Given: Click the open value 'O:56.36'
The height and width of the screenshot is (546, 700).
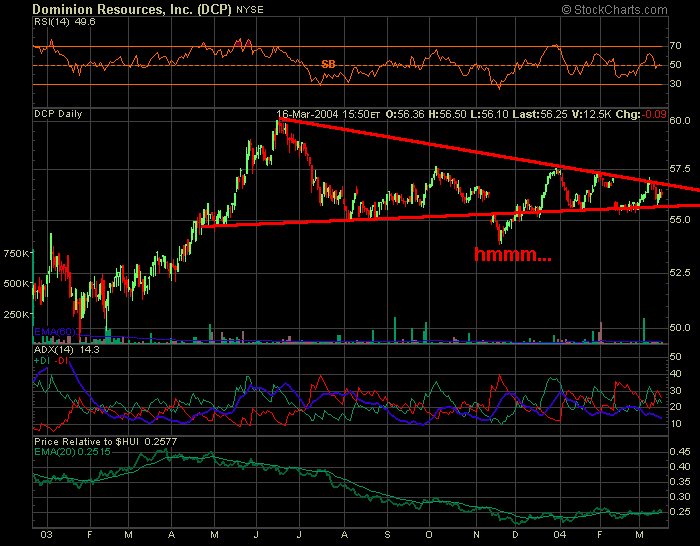Looking at the screenshot, I should 405,114.
